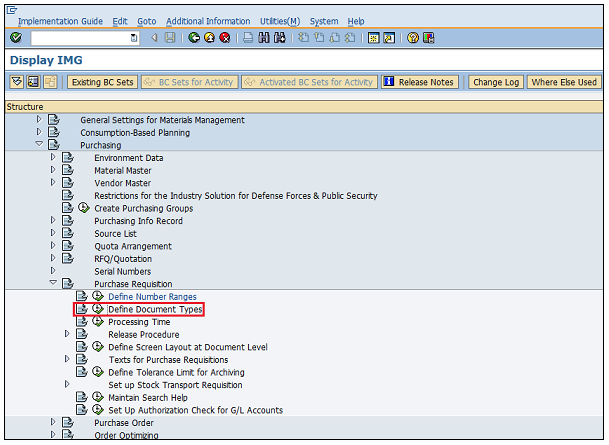Click the Existing BC Sets button
Screen dimensions: 609x445
(102, 82)
